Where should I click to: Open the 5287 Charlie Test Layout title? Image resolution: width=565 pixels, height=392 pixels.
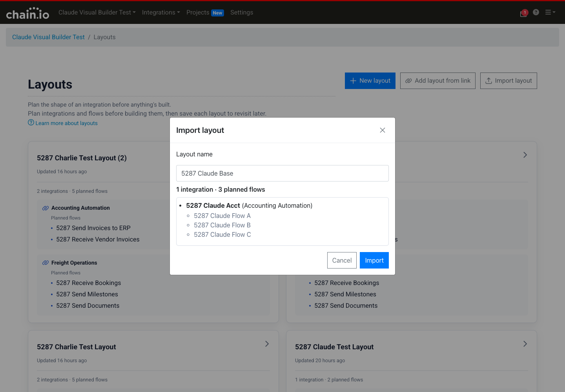coord(77,347)
